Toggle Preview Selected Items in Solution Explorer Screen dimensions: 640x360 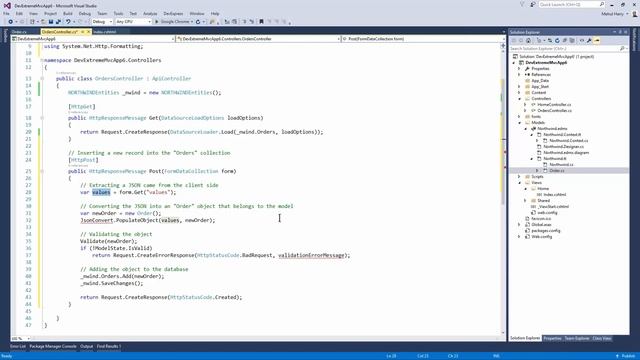pos(597,40)
